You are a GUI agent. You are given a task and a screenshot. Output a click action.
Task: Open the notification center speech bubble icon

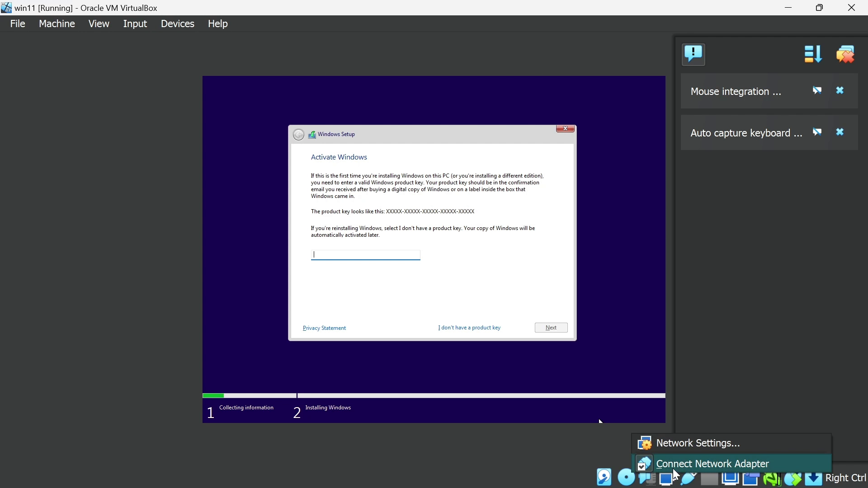(x=693, y=54)
